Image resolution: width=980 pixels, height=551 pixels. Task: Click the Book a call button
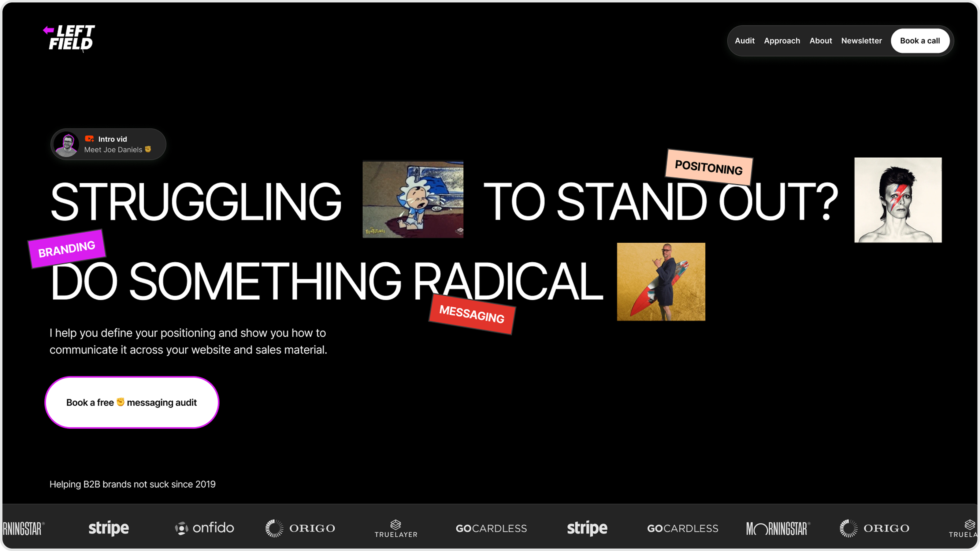[x=919, y=41]
